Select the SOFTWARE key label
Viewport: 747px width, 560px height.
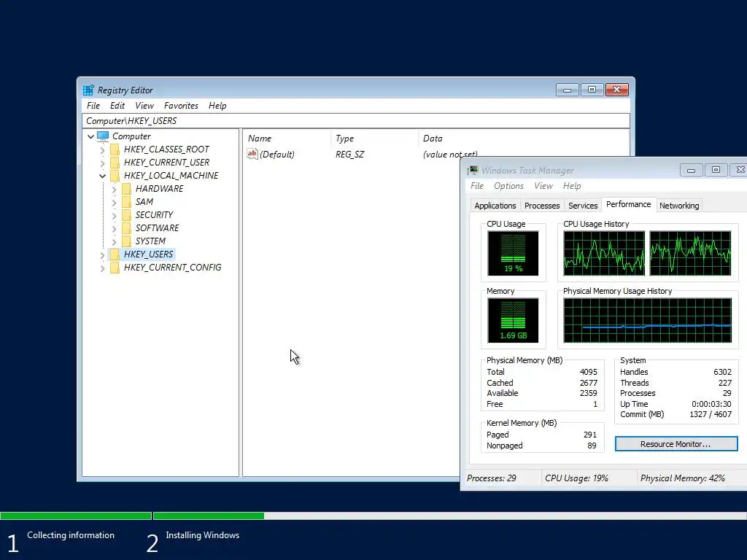pos(158,228)
